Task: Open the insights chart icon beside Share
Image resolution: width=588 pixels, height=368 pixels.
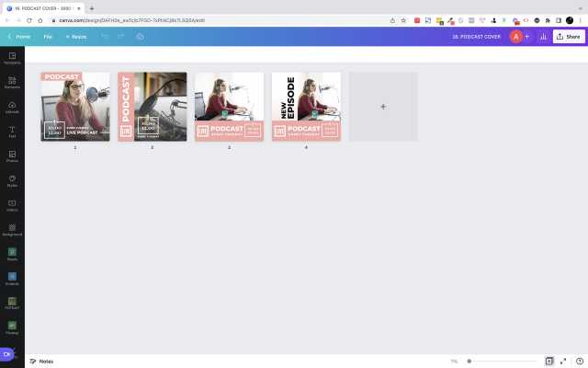Action: click(543, 37)
